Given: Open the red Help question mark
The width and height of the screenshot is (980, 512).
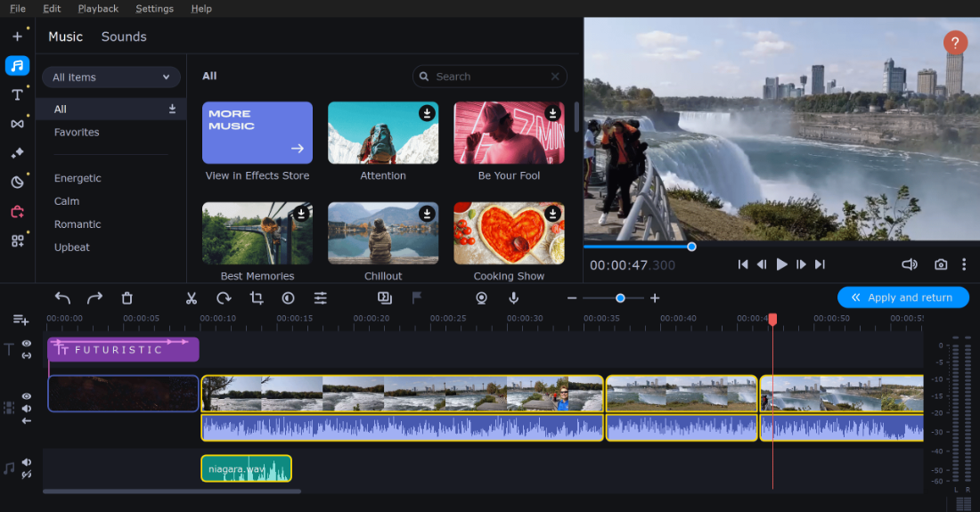Looking at the screenshot, I should [x=955, y=43].
